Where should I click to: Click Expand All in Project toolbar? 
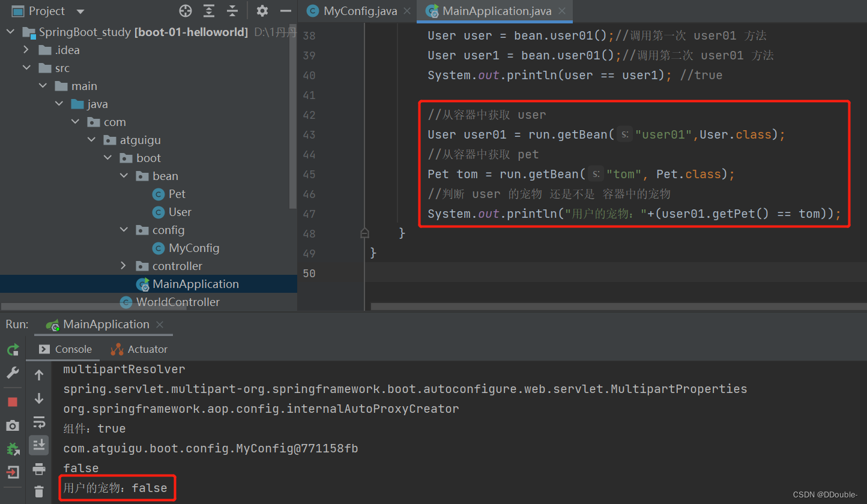[209, 11]
